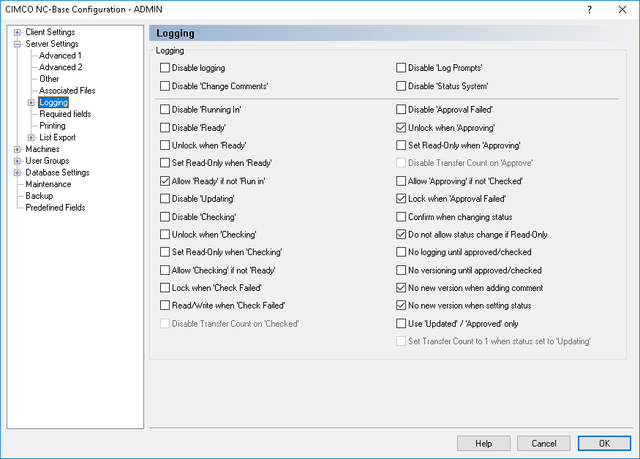Select Advanced 1 in the settings tree

click(60, 55)
